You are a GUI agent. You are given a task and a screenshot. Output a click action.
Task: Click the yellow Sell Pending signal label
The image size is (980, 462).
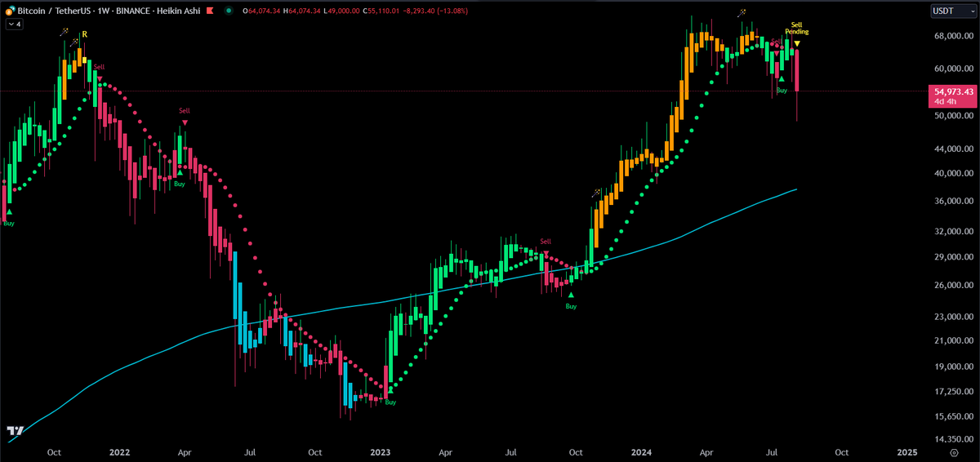[797, 29]
